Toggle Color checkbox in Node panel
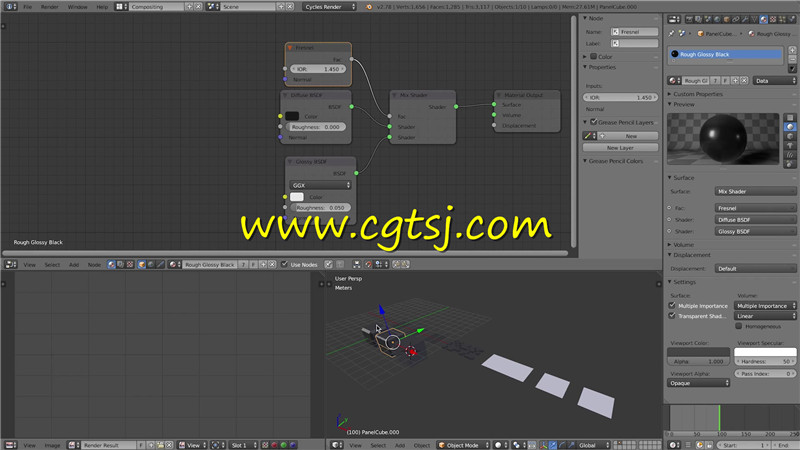 (593, 56)
